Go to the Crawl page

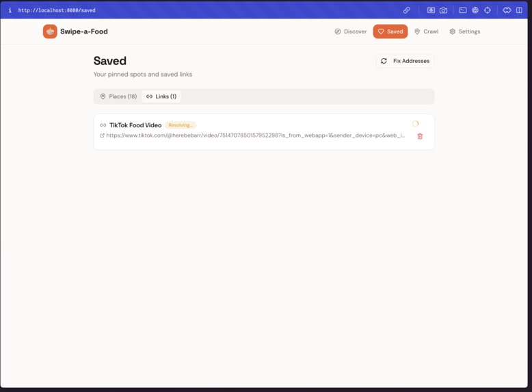427,31
